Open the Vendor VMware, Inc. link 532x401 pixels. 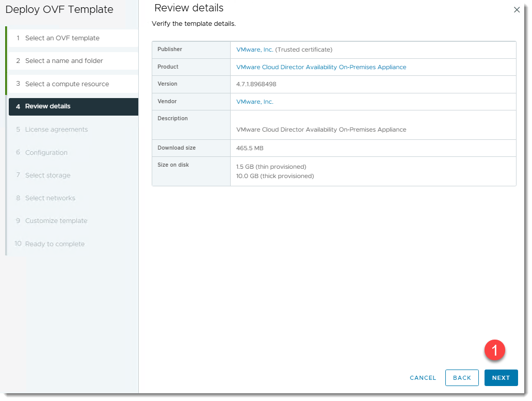[254, 102]
